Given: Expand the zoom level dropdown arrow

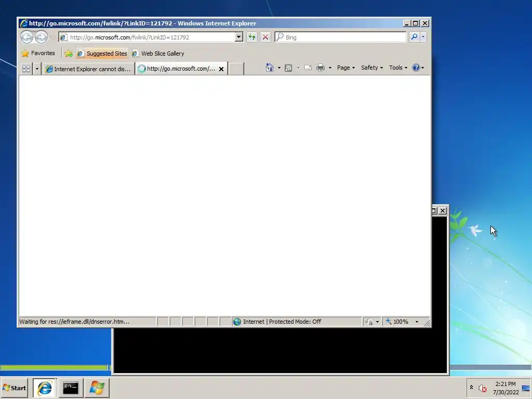Looking at the screenshot, I should click(417, 322).
